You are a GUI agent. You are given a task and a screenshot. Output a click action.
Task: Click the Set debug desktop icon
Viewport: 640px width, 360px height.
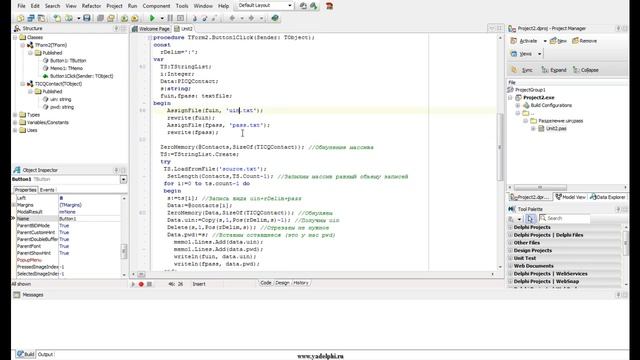pyautogui.click(x=313, y=6)
